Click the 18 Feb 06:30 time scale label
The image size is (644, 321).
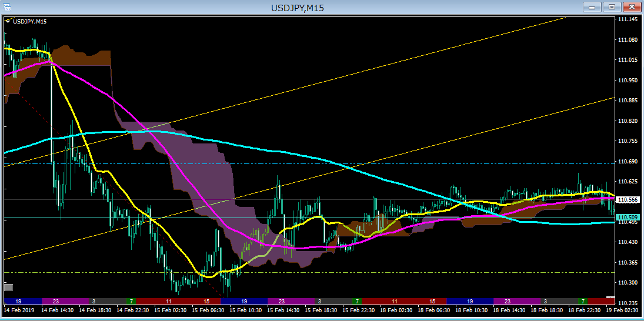pos(433,310)
